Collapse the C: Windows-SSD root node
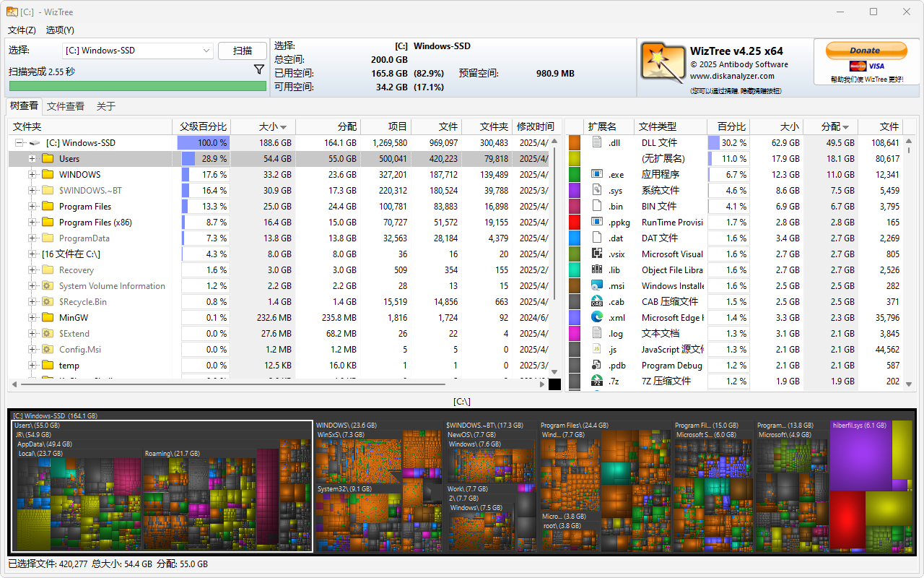Image resolution: width=924 pixels, height=578 pixels. coord(19,143)
